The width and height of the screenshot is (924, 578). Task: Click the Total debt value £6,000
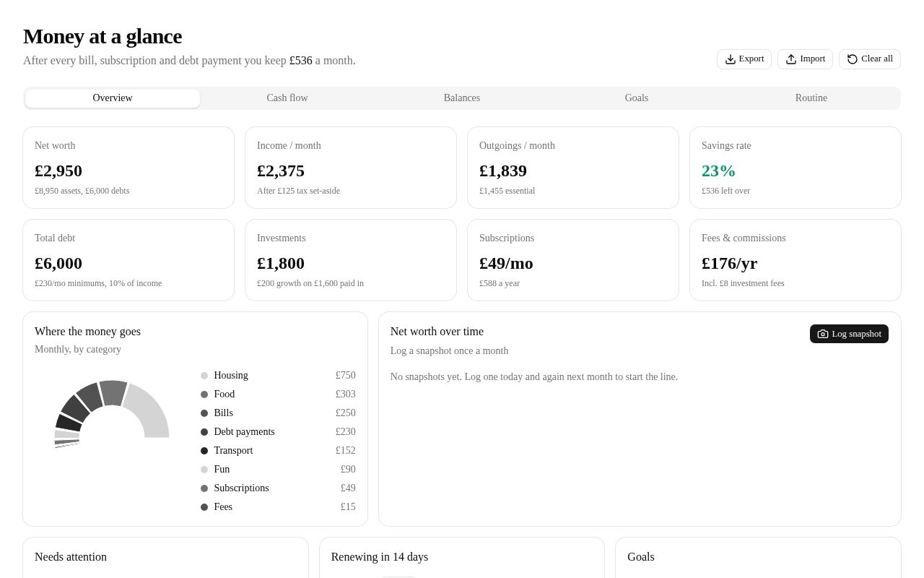click(x=58, y=264)
